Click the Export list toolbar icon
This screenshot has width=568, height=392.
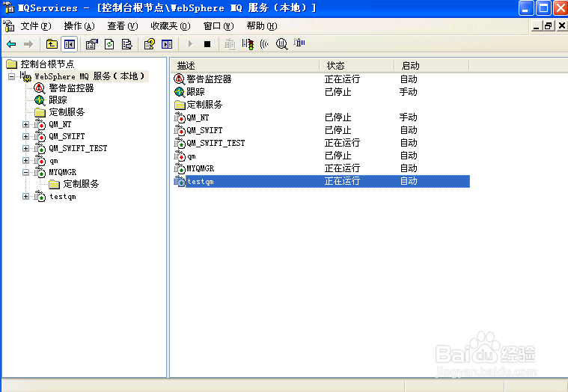(126, 44)
